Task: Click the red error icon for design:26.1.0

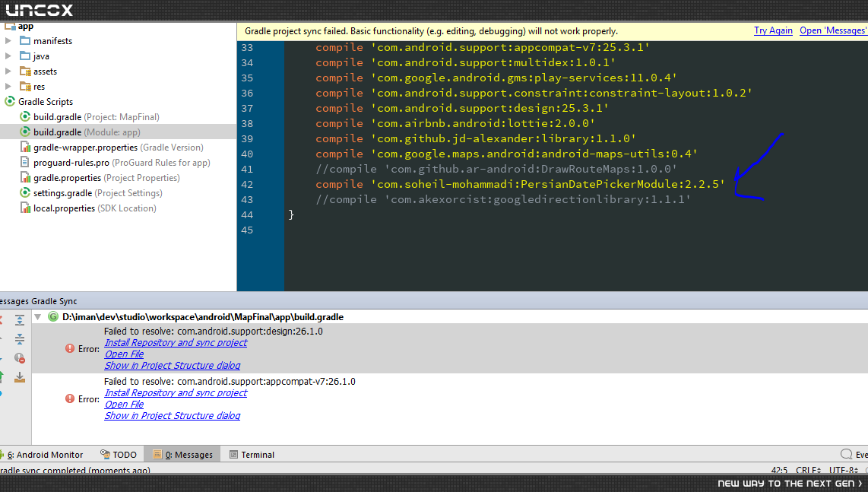Action: 70,348
